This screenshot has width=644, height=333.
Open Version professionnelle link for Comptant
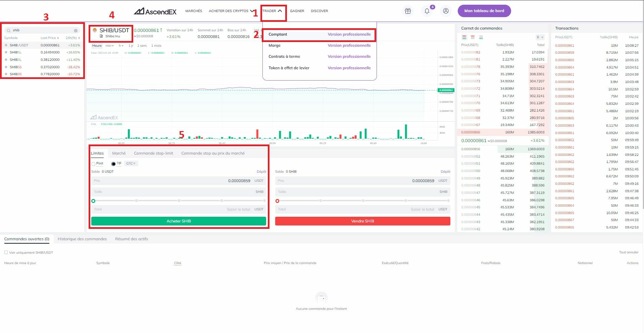349,34
